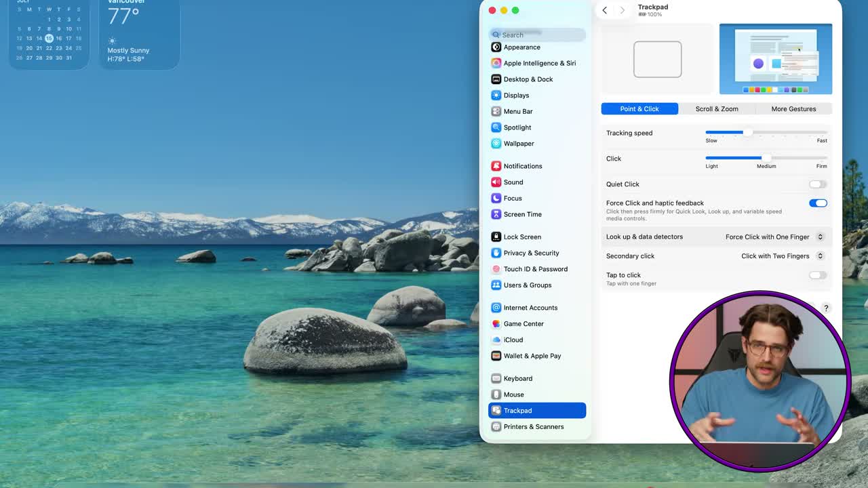Switch to the Scroll & Zoom tab
Screen dimensions: 868x488
(717, 109)
